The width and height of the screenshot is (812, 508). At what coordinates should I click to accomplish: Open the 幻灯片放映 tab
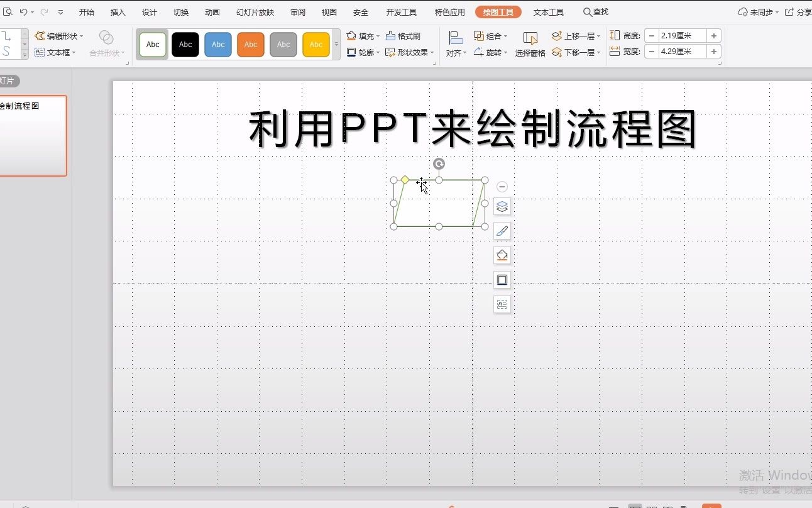tap(255, 12)
